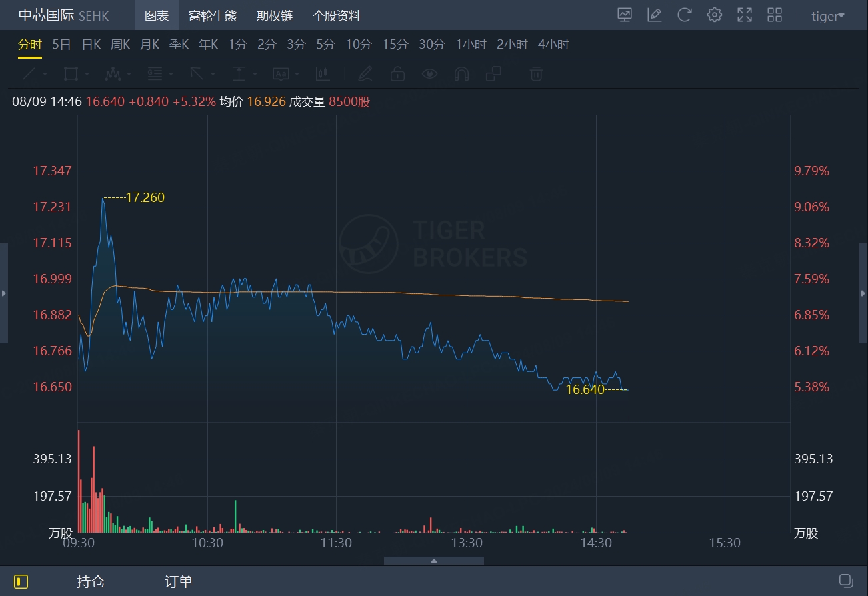This screenshot has height=596, width=868.
Task: Toggle drawings visibility with the eye icon
Action: (429, 73)
